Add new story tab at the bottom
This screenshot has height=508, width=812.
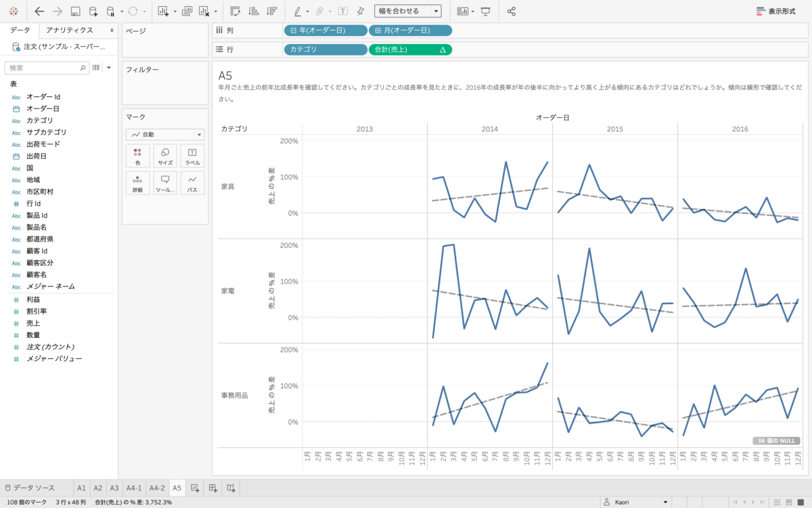(231, 488)
